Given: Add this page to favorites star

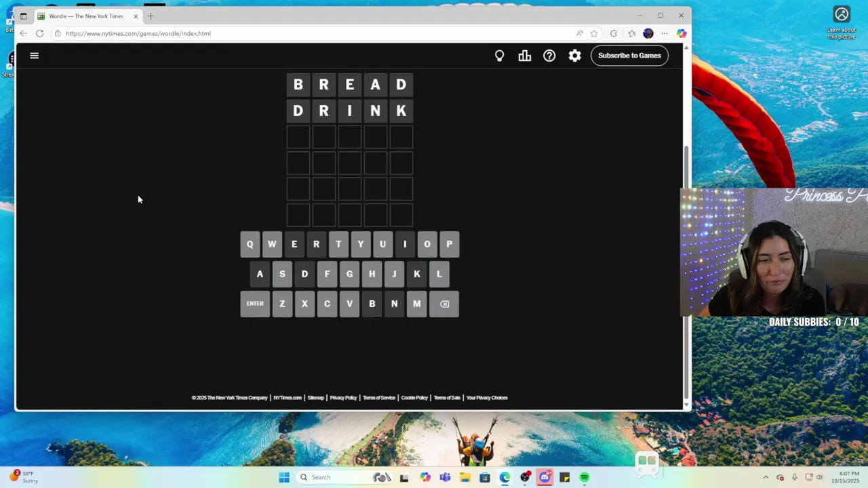Looking at the screenshot, I should (x=594, y=33).
